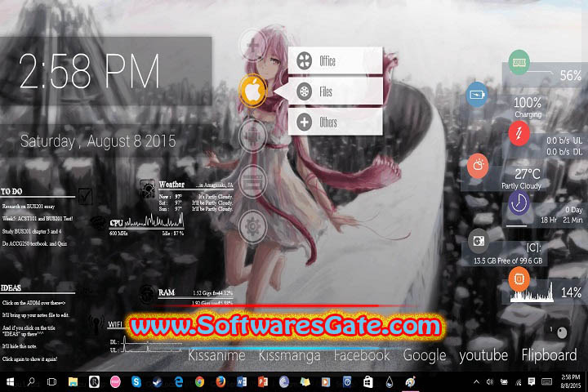Click the orange CPU chip icon
The height and width of the screenshot is (392, 588).
coord(519,279)
